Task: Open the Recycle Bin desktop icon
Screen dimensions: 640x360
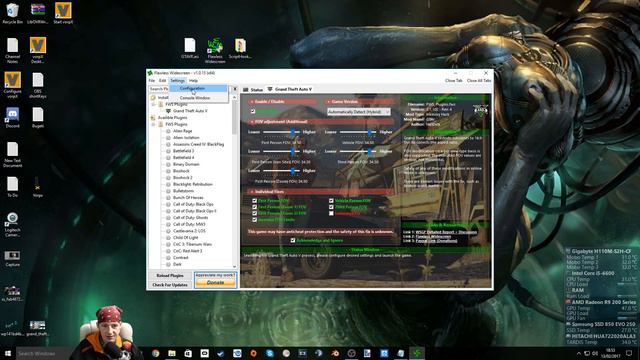Action: (x=12, y=13)
